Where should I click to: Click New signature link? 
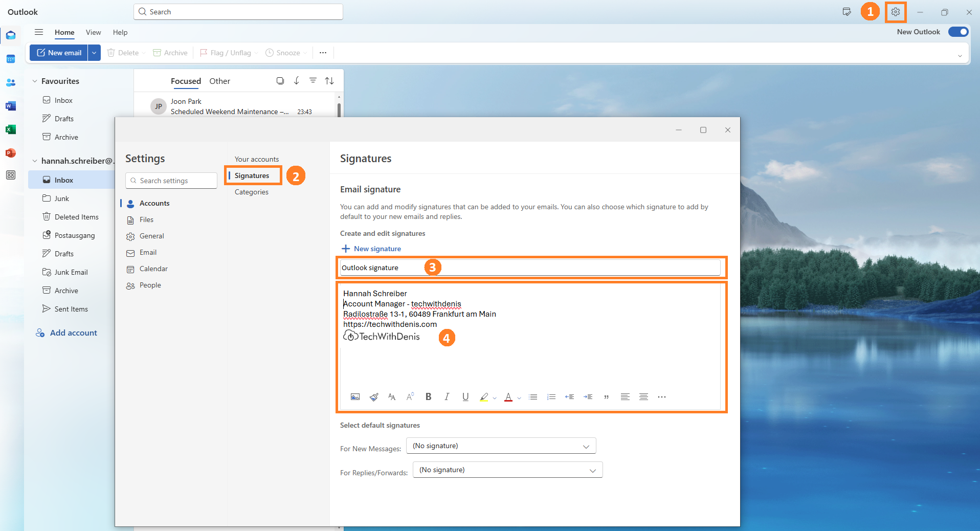click(371, 249)
